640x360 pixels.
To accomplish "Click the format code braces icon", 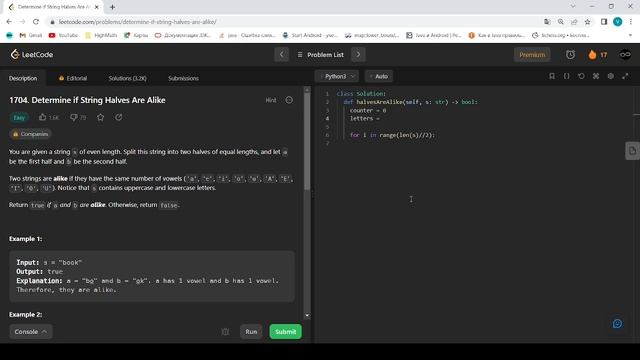I will click(567, 76).
